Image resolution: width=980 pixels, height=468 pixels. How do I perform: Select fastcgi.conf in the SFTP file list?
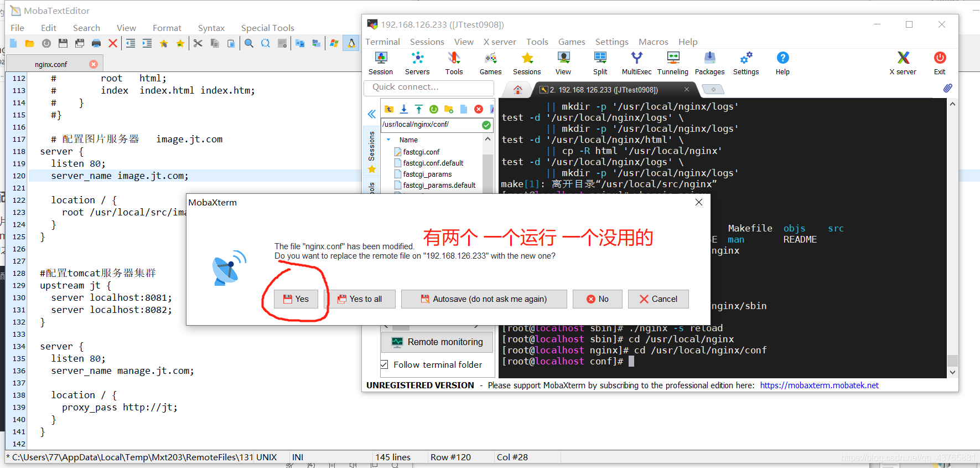tap(421, 152)
